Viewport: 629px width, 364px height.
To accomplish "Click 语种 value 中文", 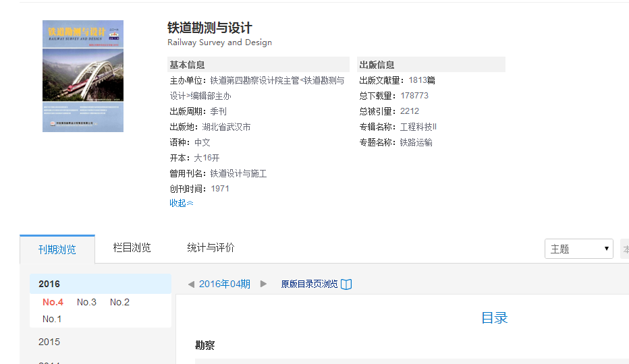I will point(202,142).
